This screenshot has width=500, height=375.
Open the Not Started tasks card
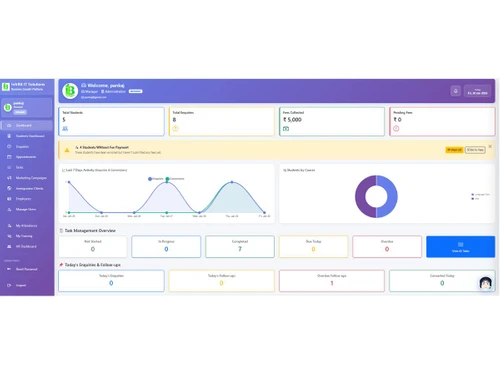coord(93,247)
